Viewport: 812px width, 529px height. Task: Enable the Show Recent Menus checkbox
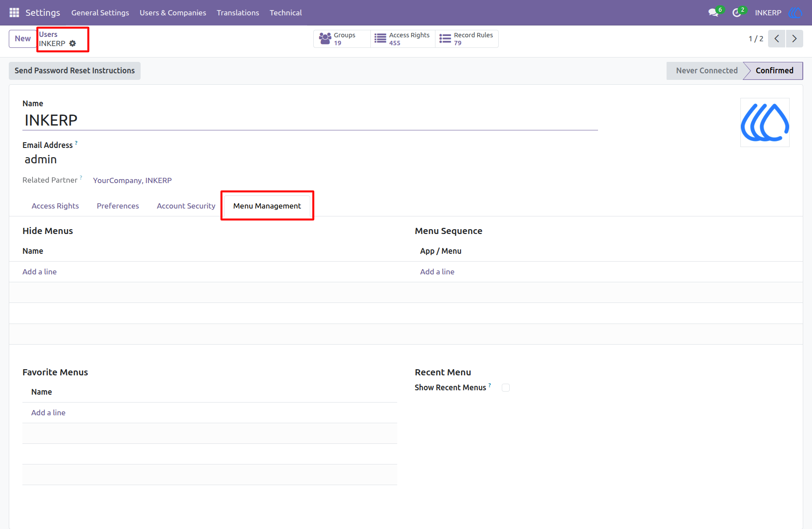coord(506,388)
